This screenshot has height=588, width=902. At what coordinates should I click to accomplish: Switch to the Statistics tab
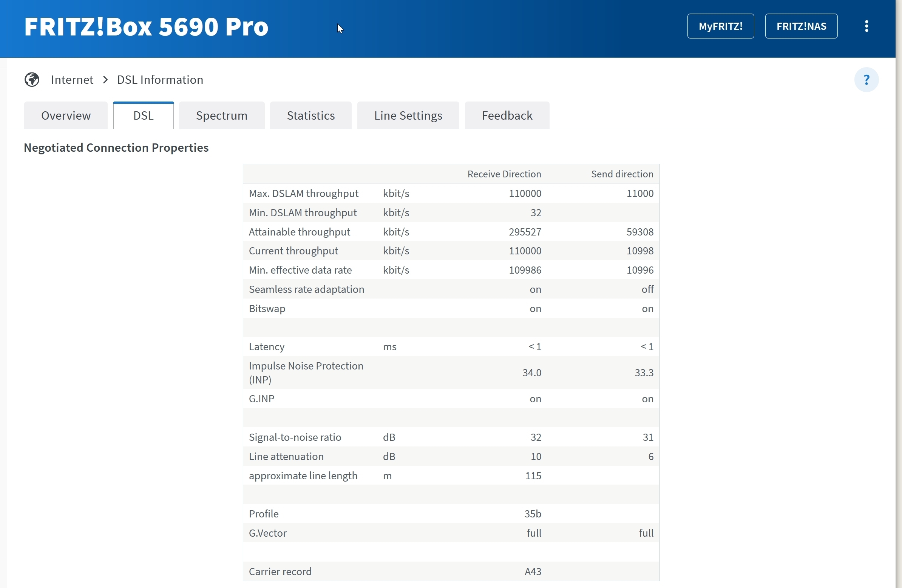[x=311, y=115]
